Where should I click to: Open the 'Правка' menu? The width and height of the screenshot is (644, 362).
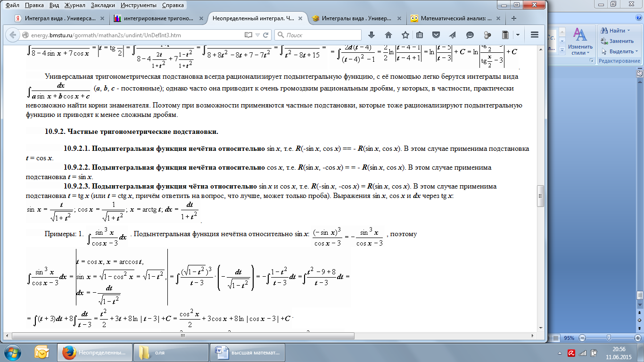[x=34, y=6]
